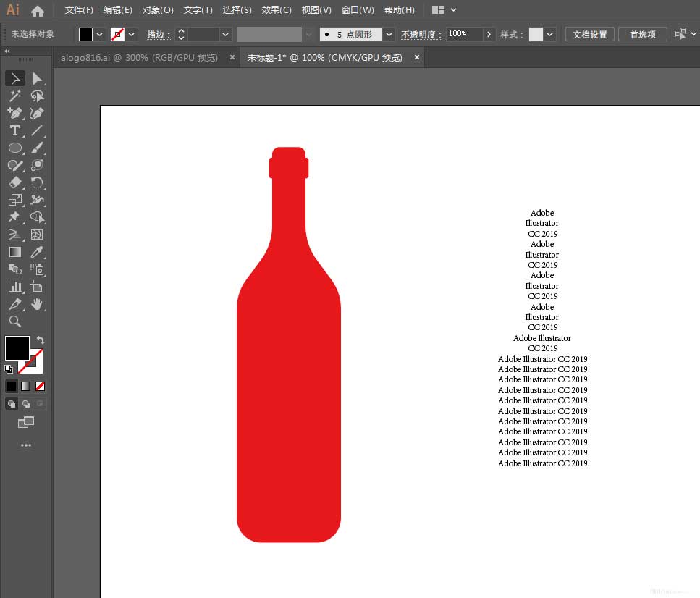
Task: Click the black fill color swatch in toolbox
Action: [x=17, y=348]
